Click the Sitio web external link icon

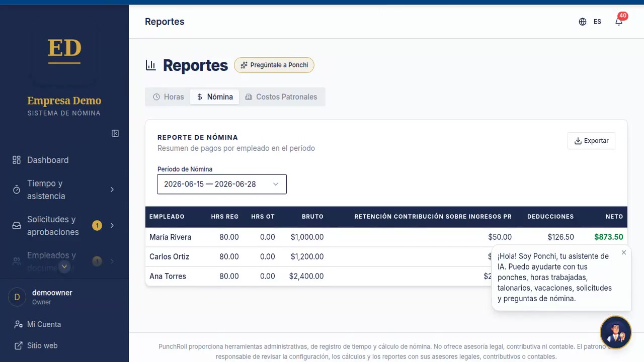click(19, 345)
